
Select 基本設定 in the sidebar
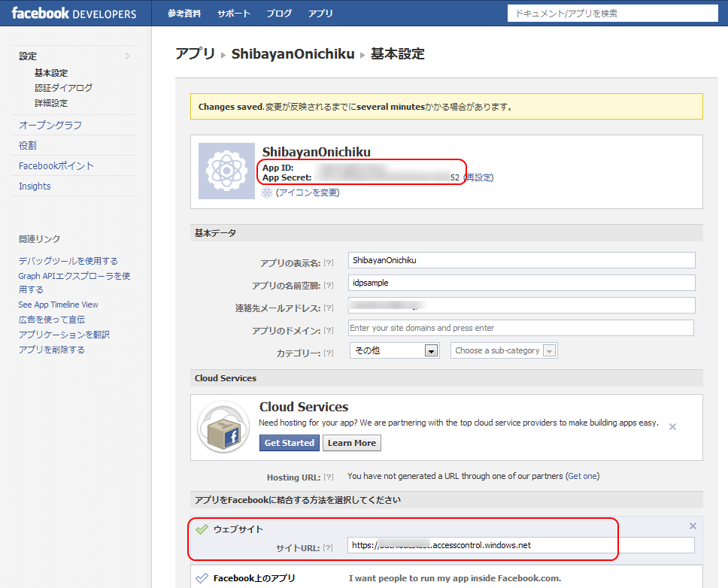click(51, 73)
